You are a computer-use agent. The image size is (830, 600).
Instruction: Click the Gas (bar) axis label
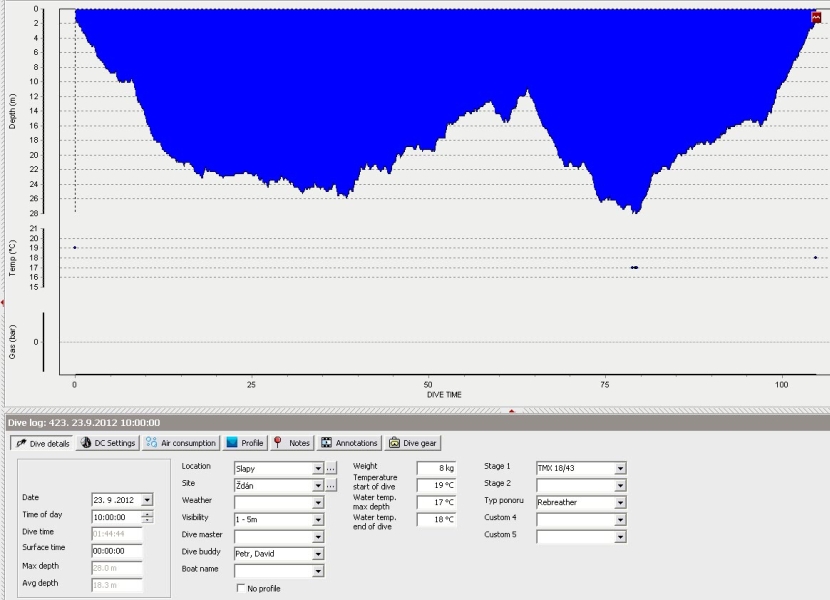[13, 342]
